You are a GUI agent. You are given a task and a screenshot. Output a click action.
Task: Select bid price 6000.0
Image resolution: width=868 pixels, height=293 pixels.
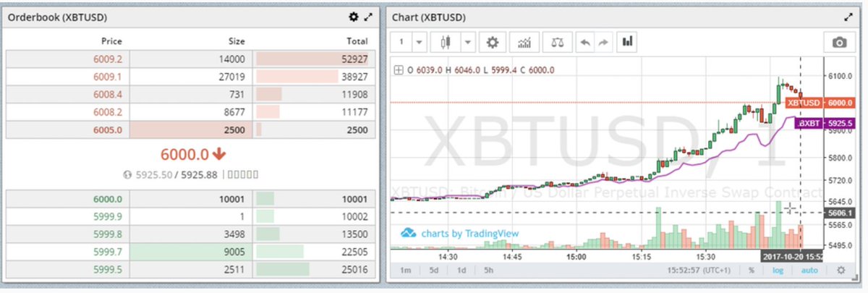pyautogui.click(x=107, y=199)
